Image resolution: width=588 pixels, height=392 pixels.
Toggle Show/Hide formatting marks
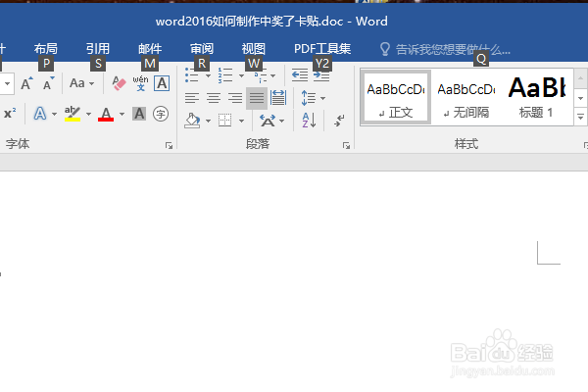(339, 121)
